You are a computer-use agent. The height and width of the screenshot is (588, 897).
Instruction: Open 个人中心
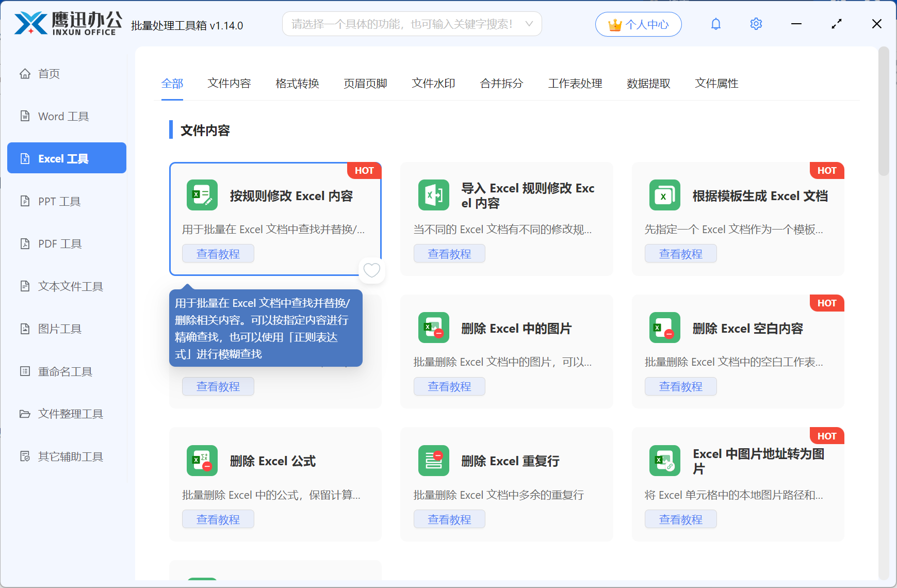point(638,24)
